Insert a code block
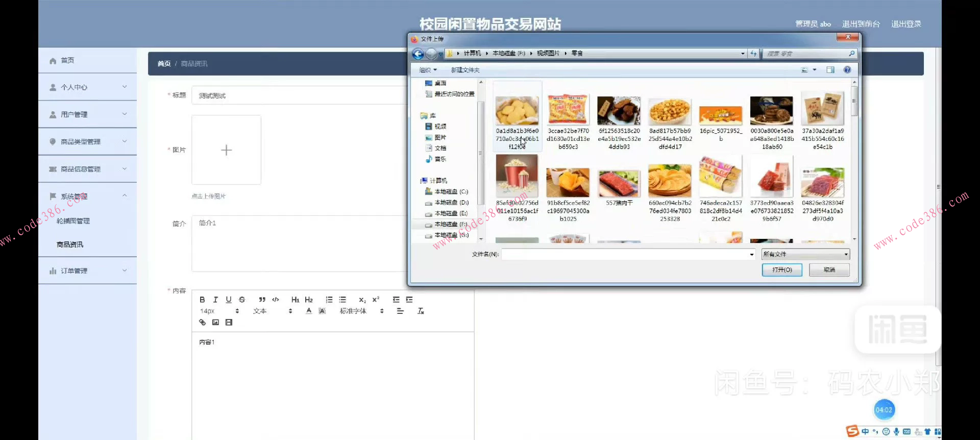The image size is (980, 440). coord(276,300)
